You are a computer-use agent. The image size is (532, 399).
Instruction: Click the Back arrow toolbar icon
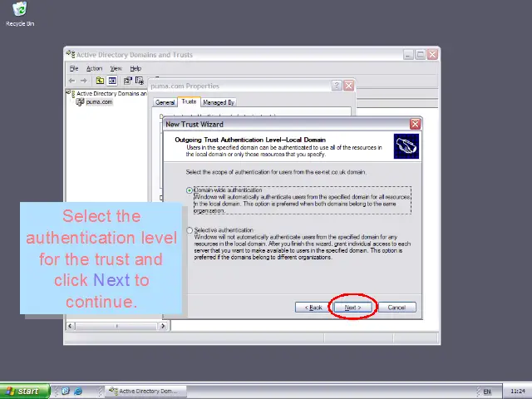point(72,81)
